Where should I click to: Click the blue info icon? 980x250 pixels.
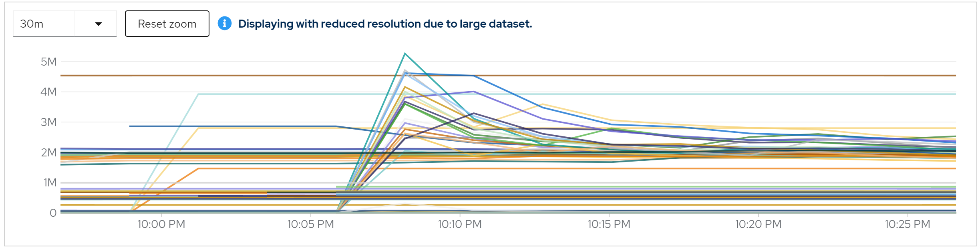tap(225, 24)
